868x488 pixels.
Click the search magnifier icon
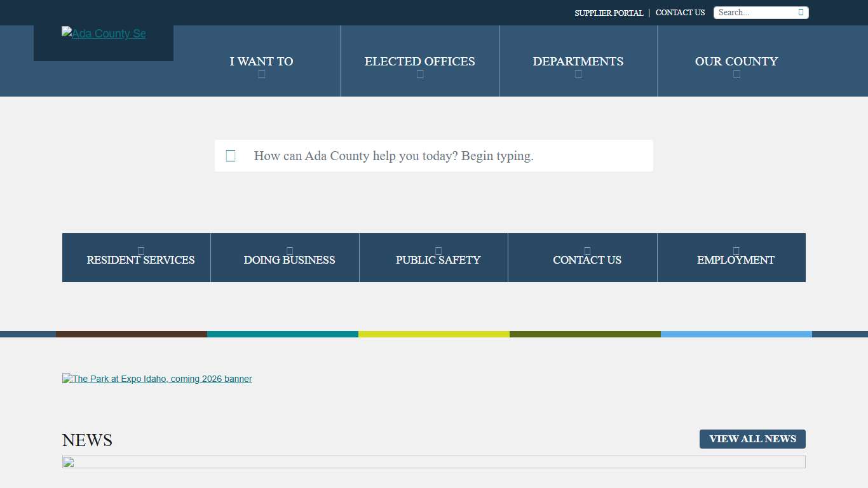801,12
